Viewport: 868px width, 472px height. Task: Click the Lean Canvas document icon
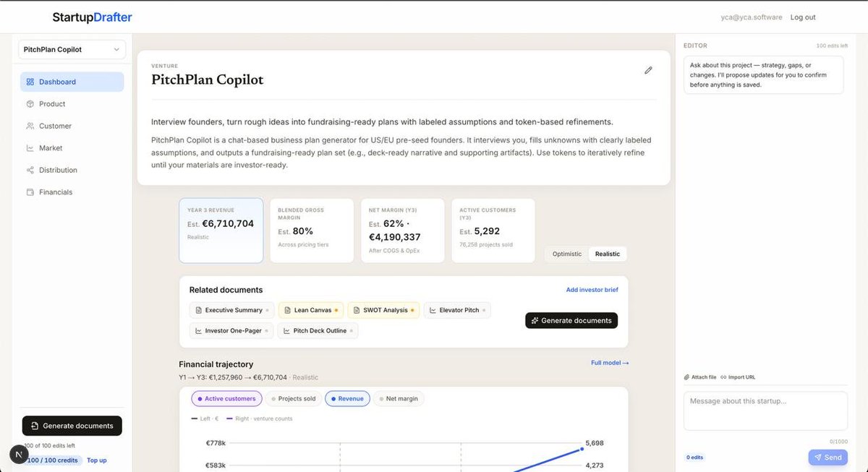click(x=288, y=310)
